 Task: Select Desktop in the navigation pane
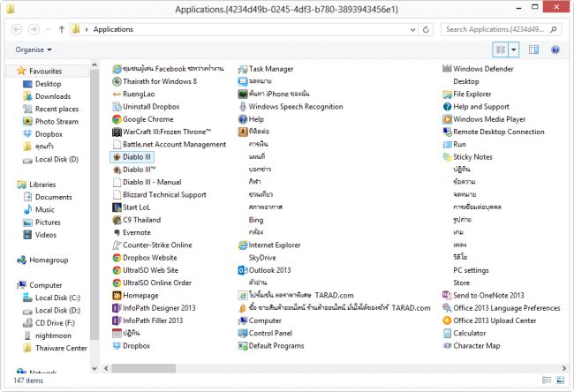click(x=48, y=84)
